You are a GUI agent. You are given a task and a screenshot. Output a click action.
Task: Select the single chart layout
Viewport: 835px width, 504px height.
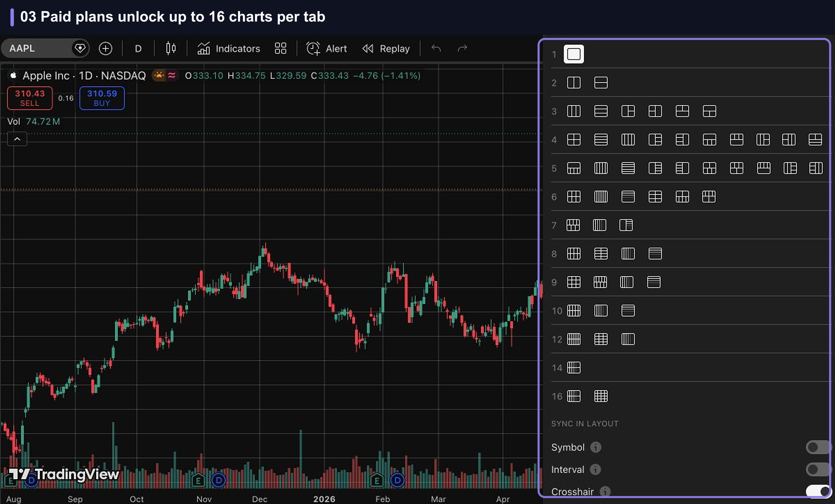[574, 54]
